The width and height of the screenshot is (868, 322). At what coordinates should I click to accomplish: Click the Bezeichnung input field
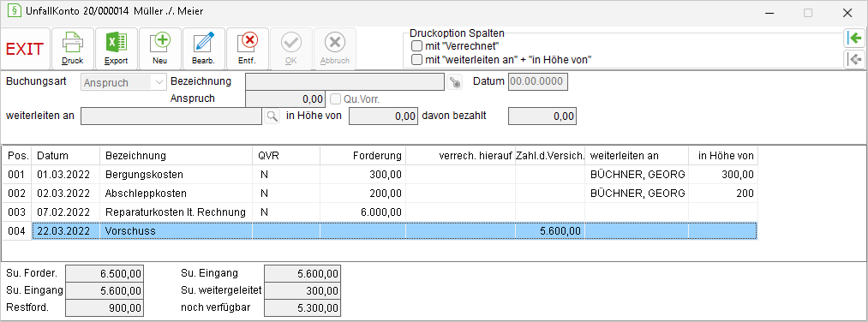[344, 82]
